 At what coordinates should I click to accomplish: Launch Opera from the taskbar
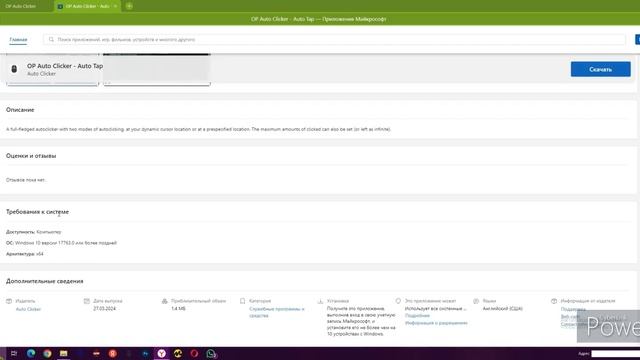194,353
